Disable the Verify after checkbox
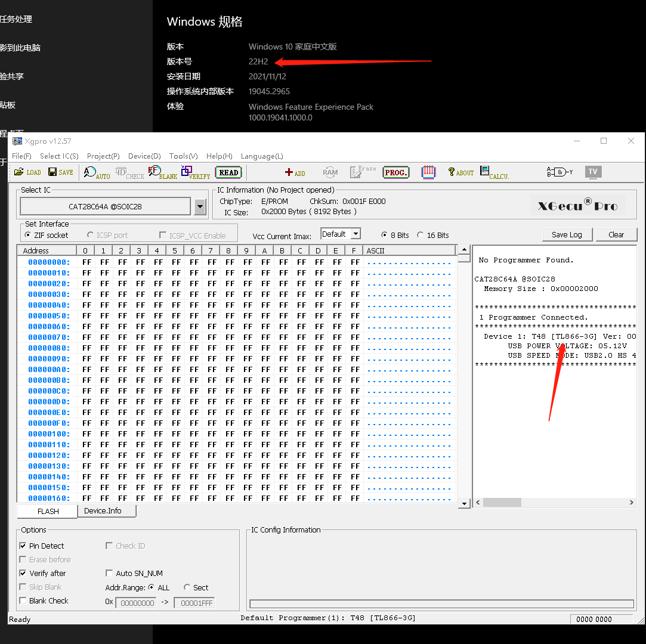 [23, 573]
